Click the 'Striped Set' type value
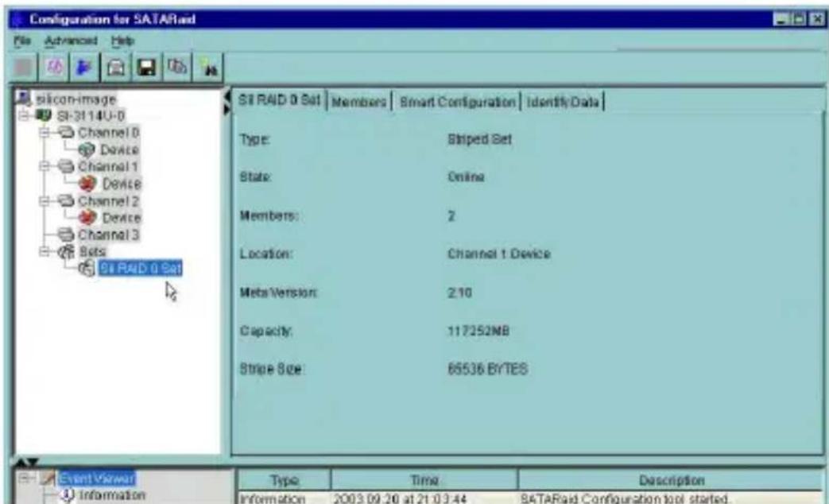 [479, 139]
